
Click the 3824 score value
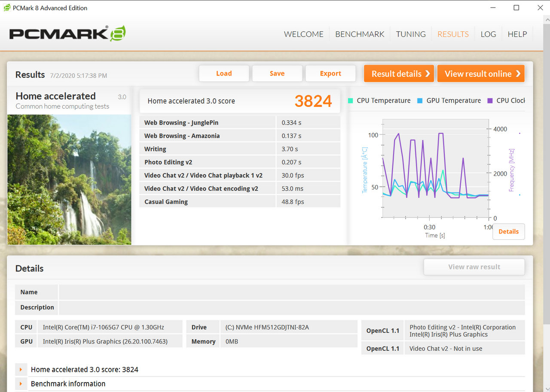[x=313, y=101]
